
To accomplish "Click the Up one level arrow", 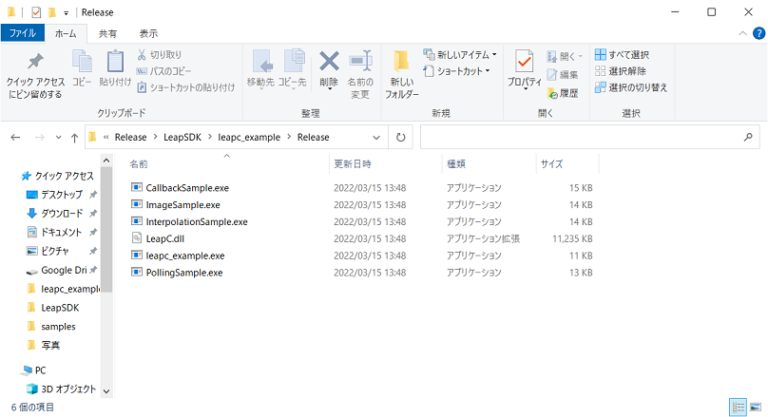I will coord(74,137).
